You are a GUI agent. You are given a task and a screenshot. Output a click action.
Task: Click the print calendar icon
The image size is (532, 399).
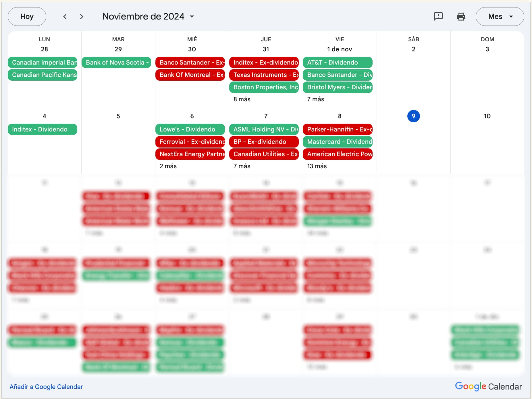click(x=461, y=16)
